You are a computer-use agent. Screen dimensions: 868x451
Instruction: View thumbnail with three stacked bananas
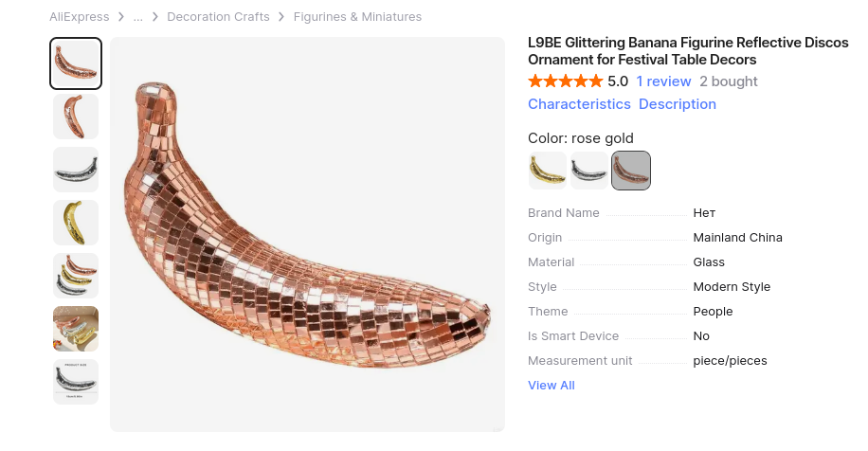coord(76,276)
